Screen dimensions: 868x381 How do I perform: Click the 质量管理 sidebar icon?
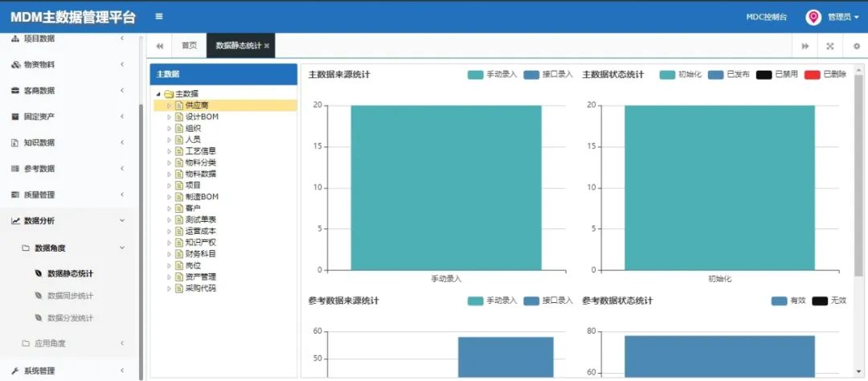(x=15, y=195)
